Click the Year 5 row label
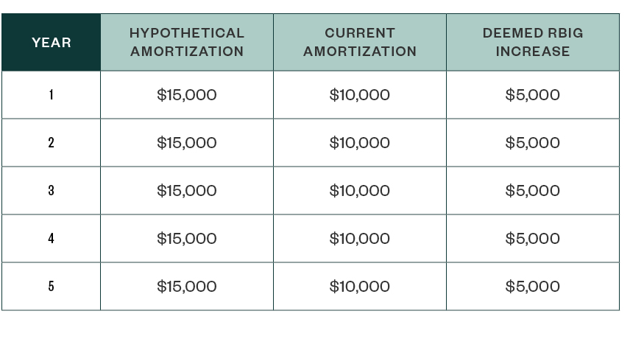644x339 pixels. click(52, 287)
